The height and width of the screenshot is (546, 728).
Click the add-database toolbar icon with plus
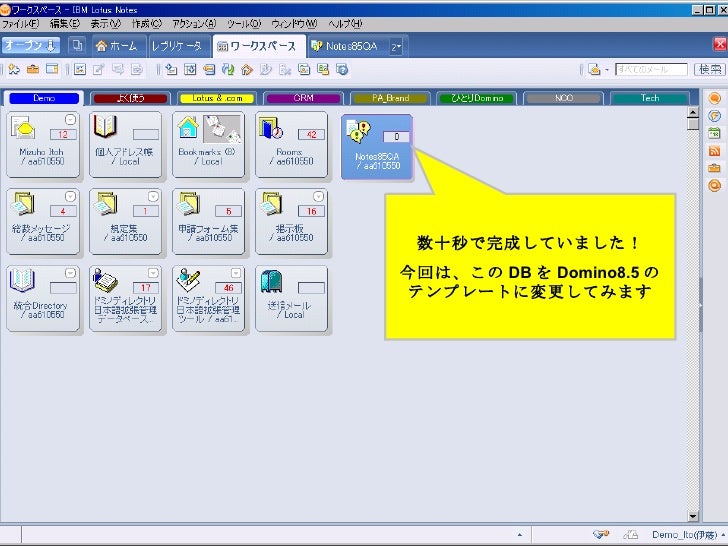coord(171,70)
